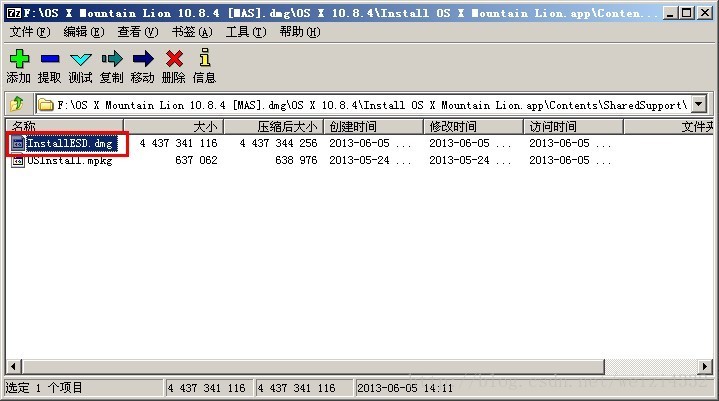Go up one folder level icon
This screenshot has width=719, height=401.
[x=17, y=104]
